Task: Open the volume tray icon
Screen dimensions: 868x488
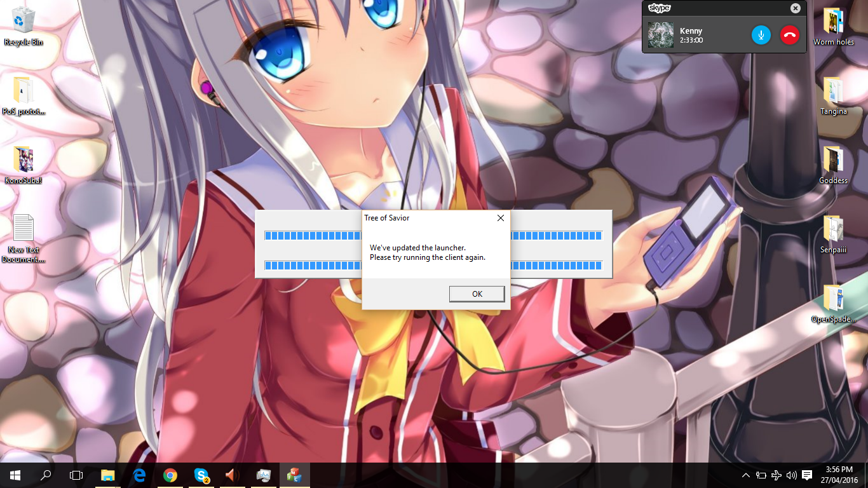Action: [x=792, y=475]
